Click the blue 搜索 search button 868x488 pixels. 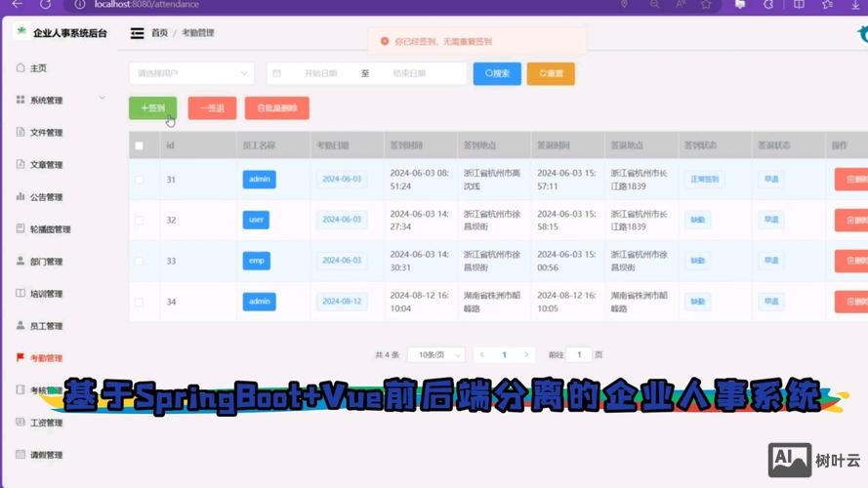497,73
